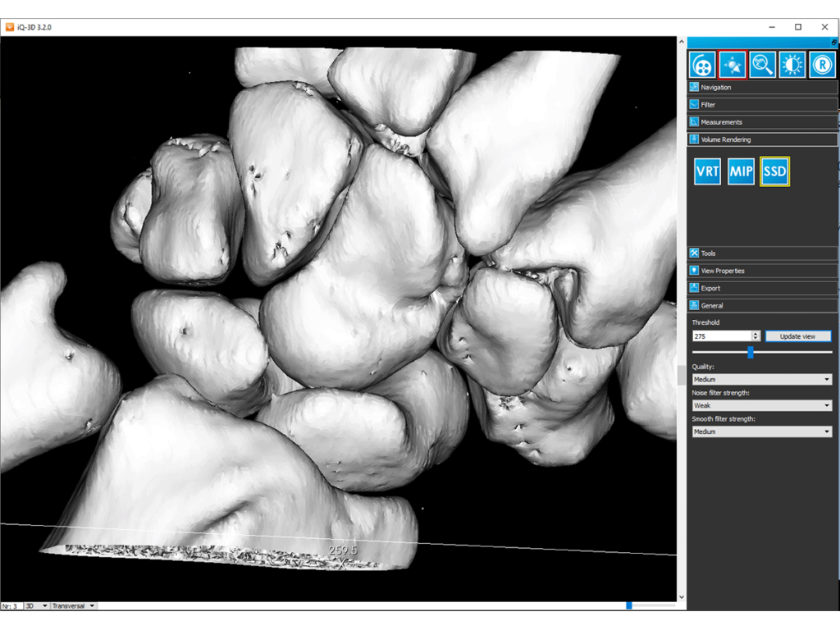Screen dimensions: 840x630
Task: Click the Navigation section icon
Action: [x=694, y=87]
